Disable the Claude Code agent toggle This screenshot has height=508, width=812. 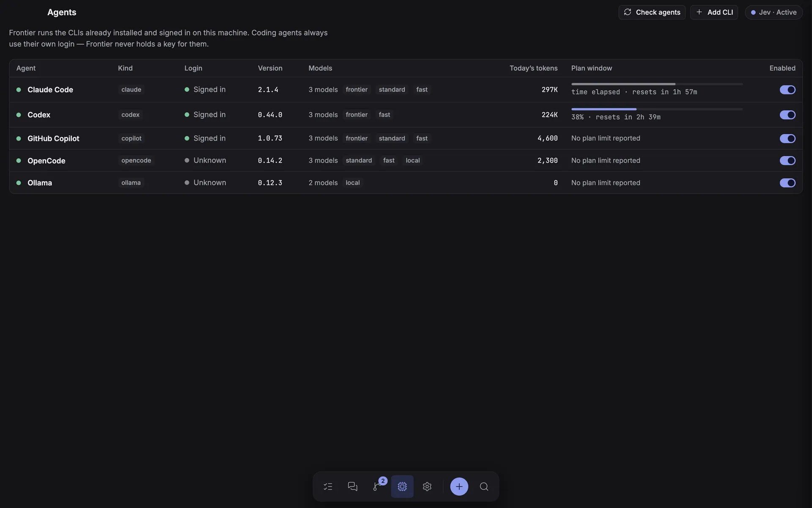click(x=787, y=90)
